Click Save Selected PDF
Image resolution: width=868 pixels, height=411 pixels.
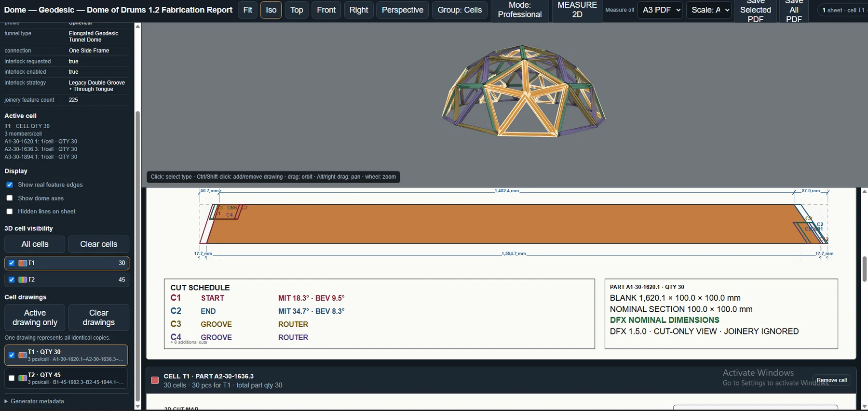click(x=755, y=10)
